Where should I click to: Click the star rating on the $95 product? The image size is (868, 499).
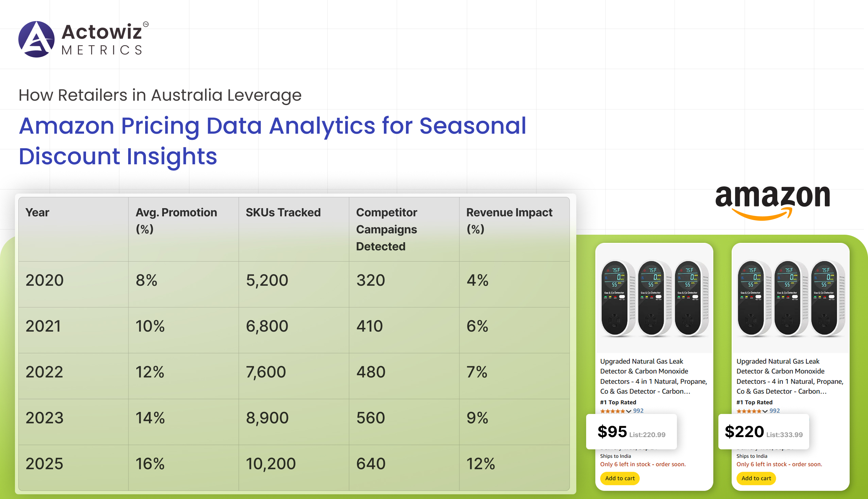(612, 411)
